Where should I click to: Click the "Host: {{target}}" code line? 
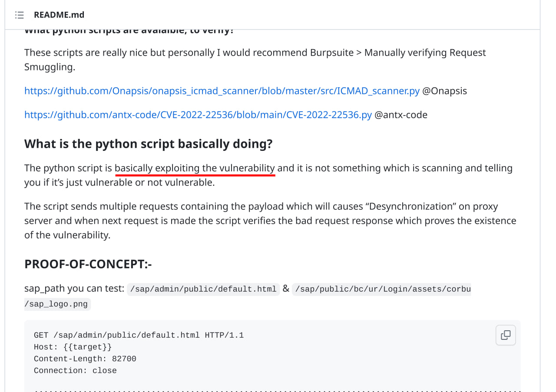coord(73,347)
